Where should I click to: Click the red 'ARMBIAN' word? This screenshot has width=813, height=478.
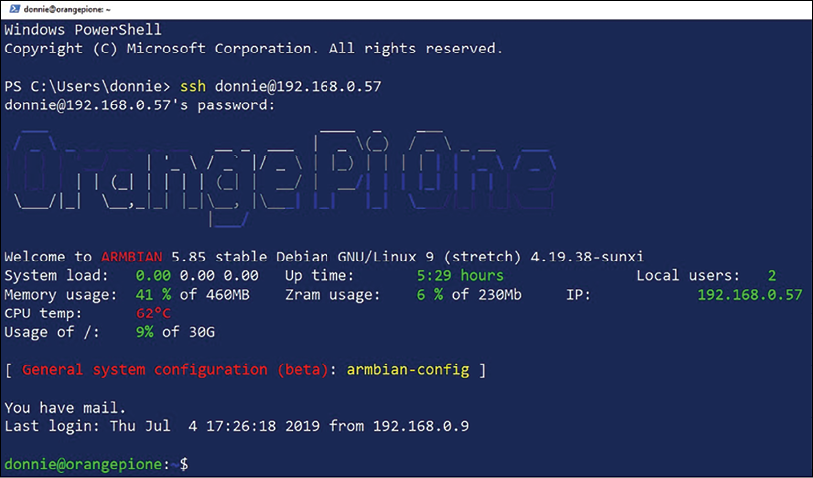pyautogui.click(x=131, y=257)
